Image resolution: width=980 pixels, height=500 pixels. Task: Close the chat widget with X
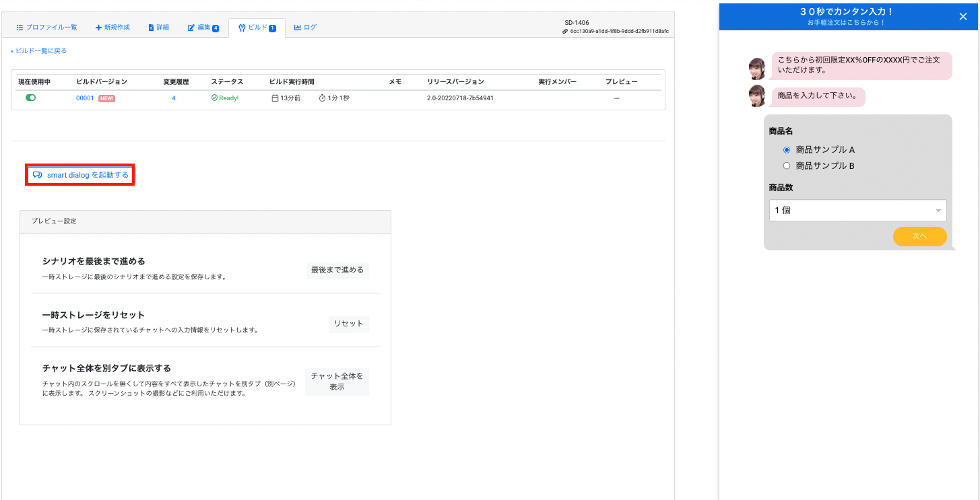click(x=963, y=17)
